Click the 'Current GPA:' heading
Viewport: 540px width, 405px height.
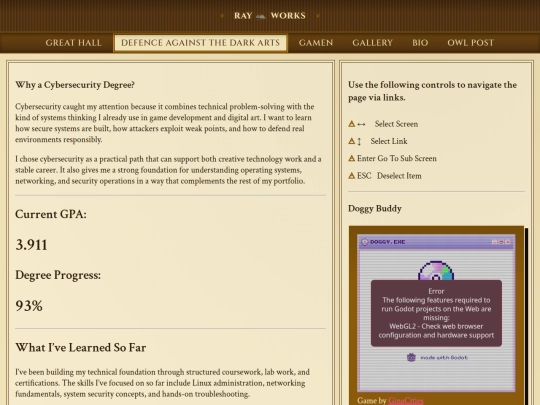[51, 214]
